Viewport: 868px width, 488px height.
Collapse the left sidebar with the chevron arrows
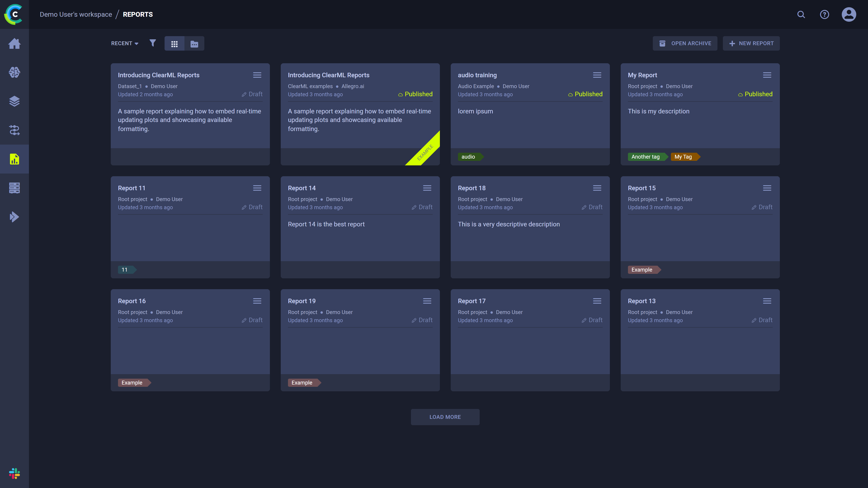[x=14, y=217]
